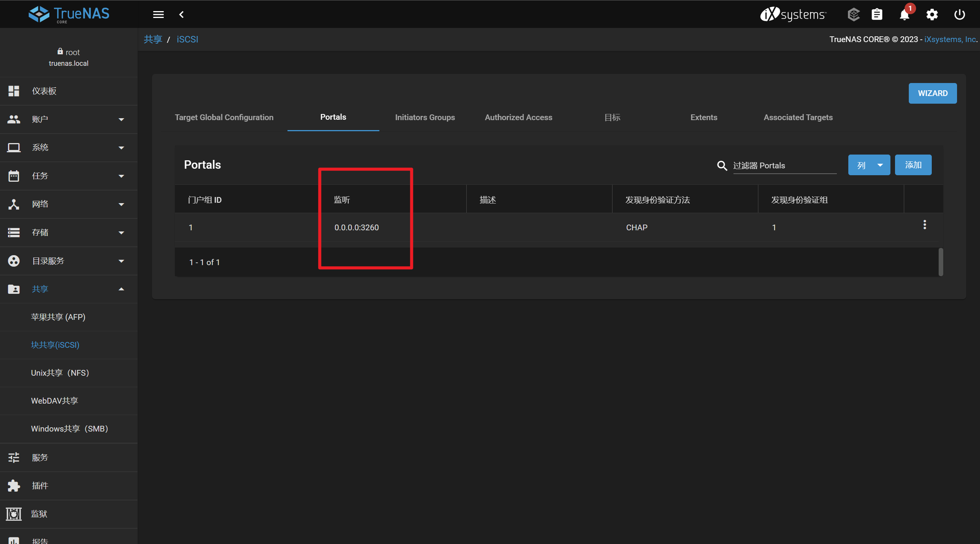The image size is (980, 544).
Task: Click the power icon in top bar
Action: point(959,15)
